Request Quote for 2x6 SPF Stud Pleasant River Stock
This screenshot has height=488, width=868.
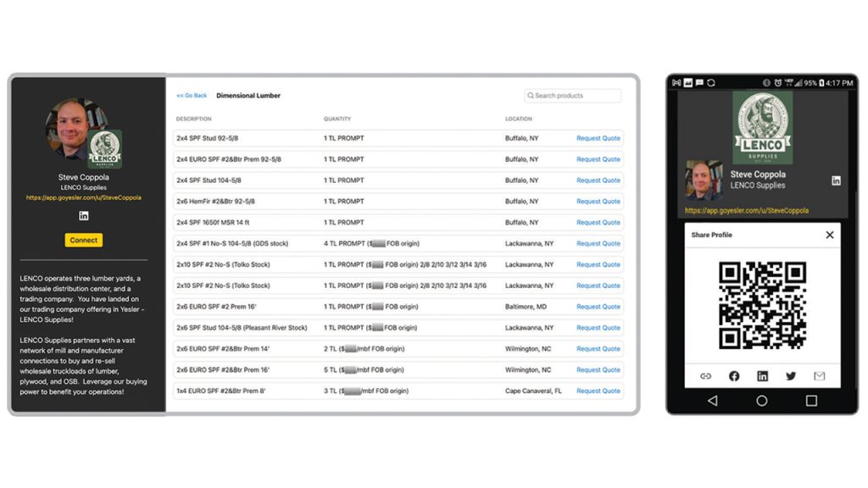(598, 328)
